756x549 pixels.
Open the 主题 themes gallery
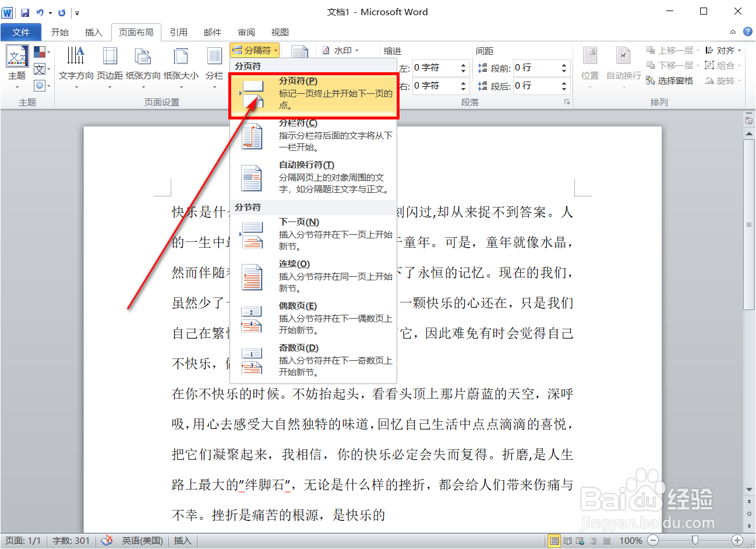coord(17,67)
